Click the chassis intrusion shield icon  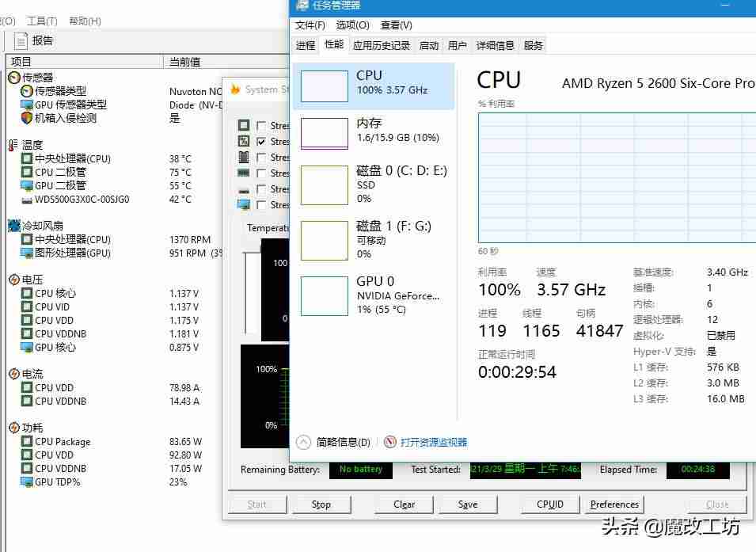[x=26, y=118]
